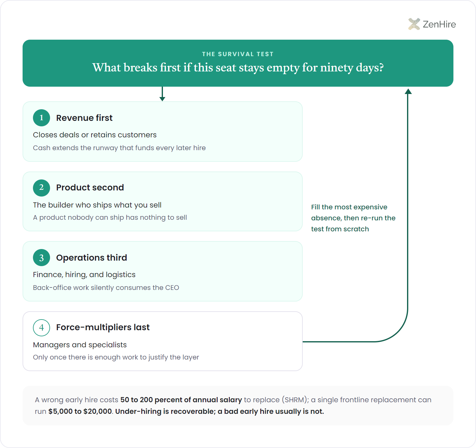Select the number 1 circle badge

[41, 118]
